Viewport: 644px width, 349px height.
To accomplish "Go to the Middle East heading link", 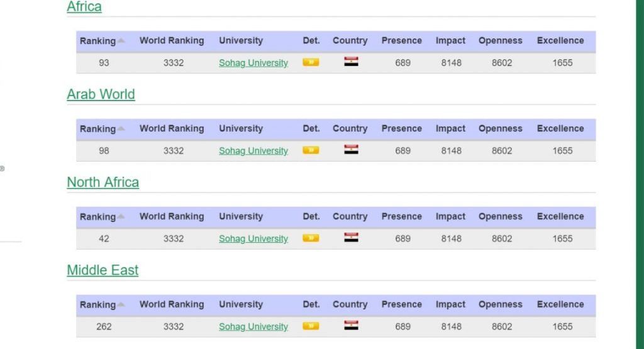I will click(103, 270).
